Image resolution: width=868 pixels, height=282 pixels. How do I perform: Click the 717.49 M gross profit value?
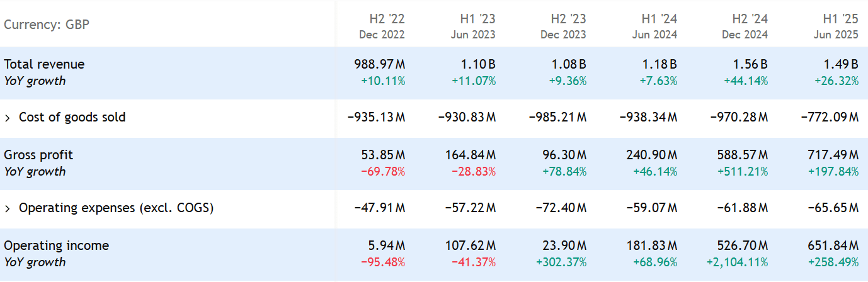pos(833,155)
